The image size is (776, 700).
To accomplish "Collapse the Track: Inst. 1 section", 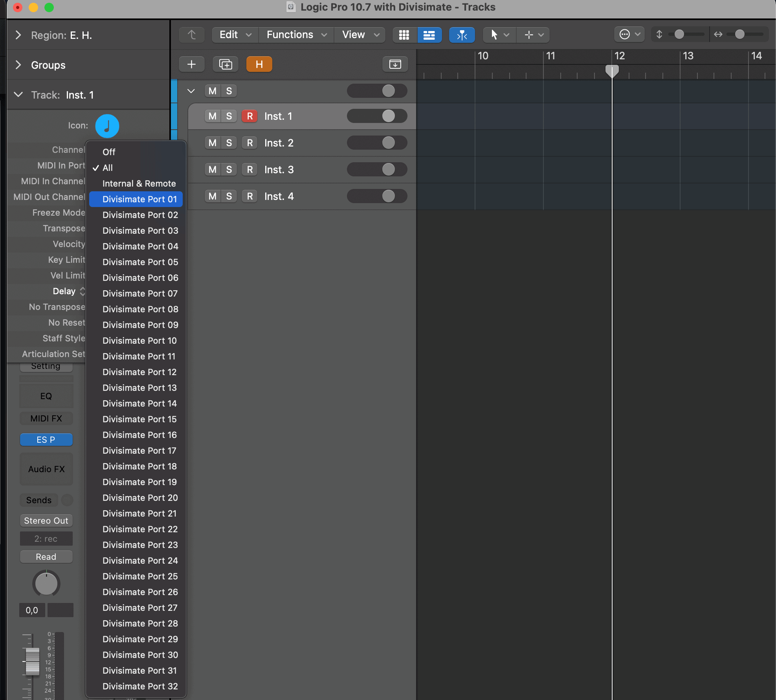I will [18, 95].
